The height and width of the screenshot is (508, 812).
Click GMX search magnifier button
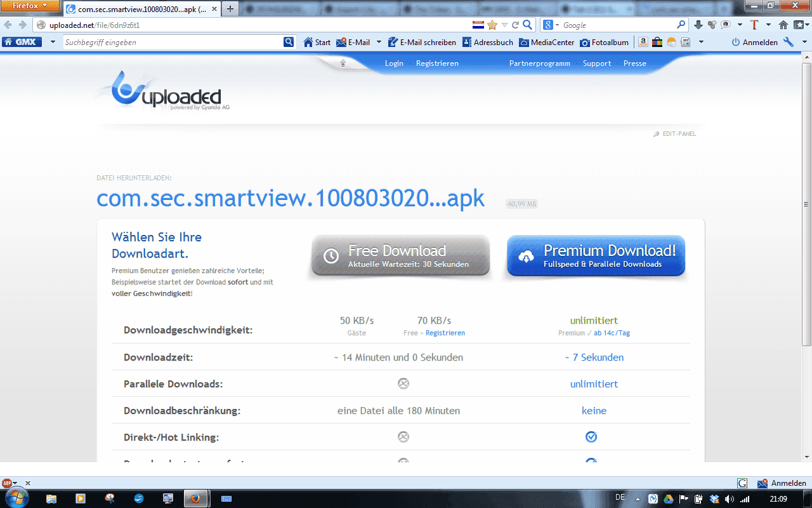(289, 42)
